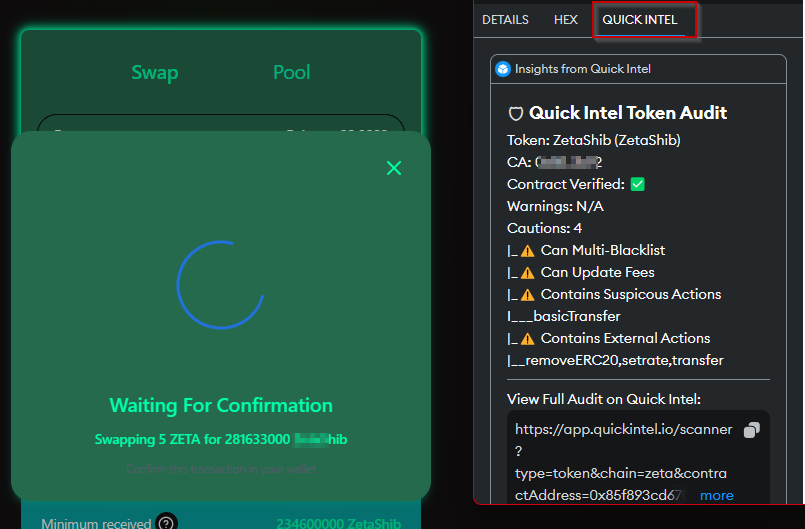Click the Insights from Quick Intel header
This screenshot has width=805, height=529.
[583, 69]
